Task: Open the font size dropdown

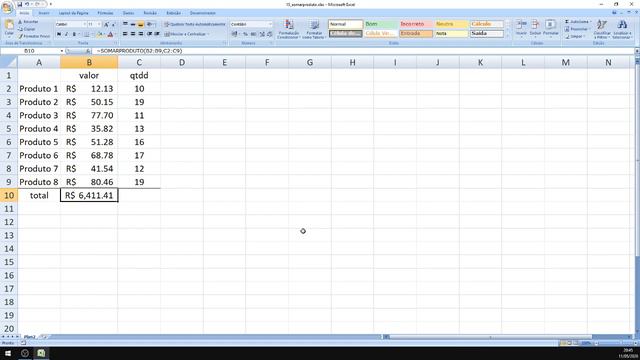Action: pos(99,24)
